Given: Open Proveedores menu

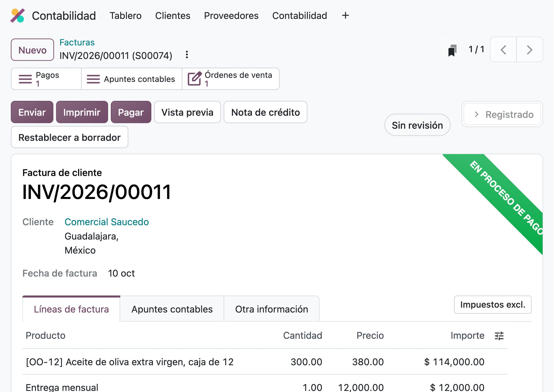Looking at the screenshot, I should pyautogui.click(x=231, y=16).
